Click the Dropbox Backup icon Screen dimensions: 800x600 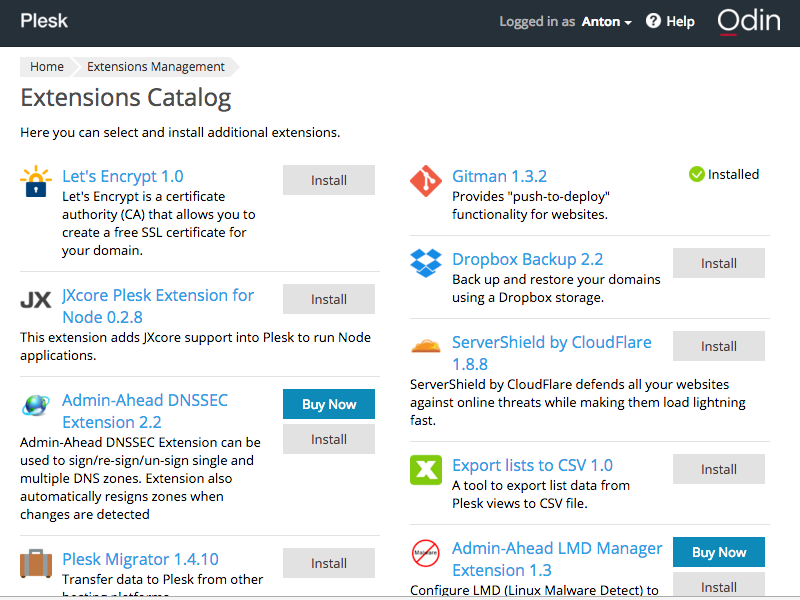pyautogui.click(x=426, y=263)
